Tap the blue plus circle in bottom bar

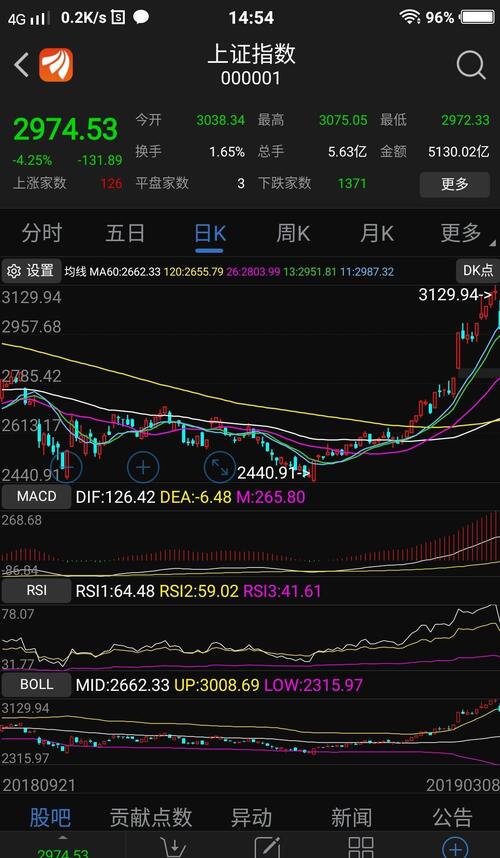[455, 847]
